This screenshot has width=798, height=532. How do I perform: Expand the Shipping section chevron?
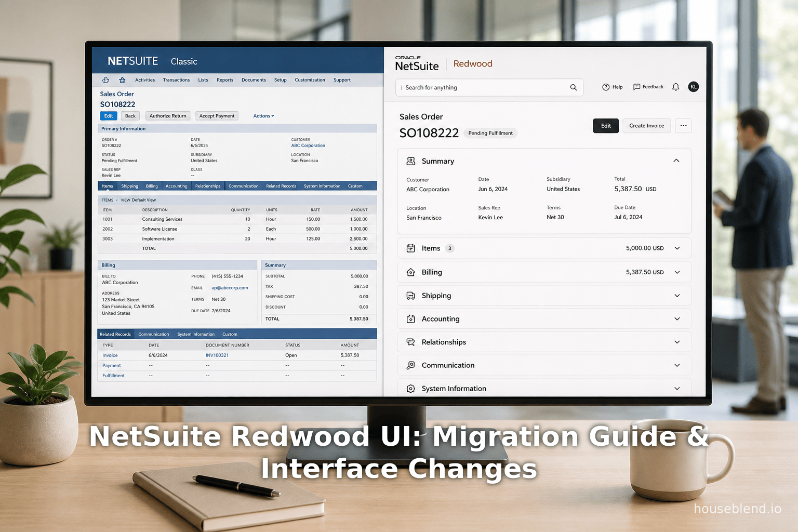[x=677, y=296]
